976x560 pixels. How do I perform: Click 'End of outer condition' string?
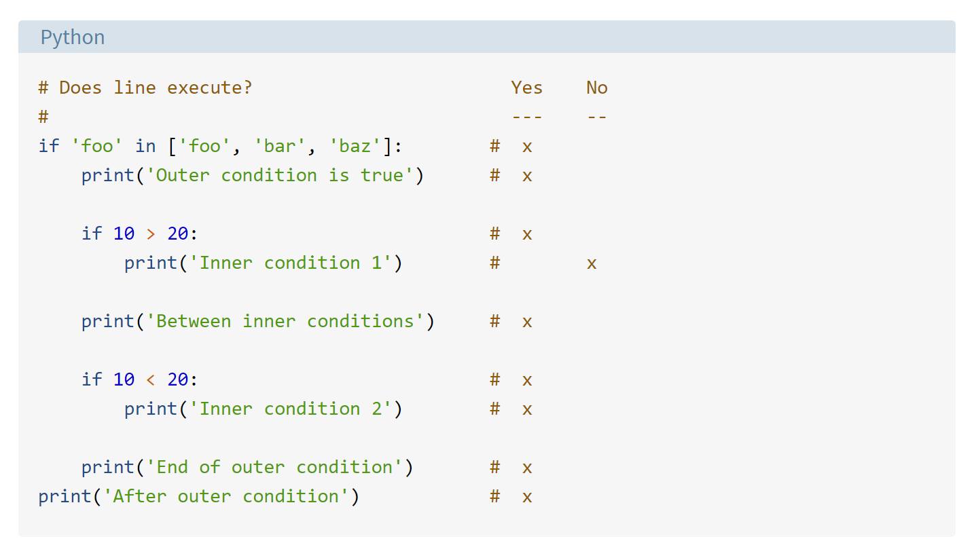coord(274,467)
